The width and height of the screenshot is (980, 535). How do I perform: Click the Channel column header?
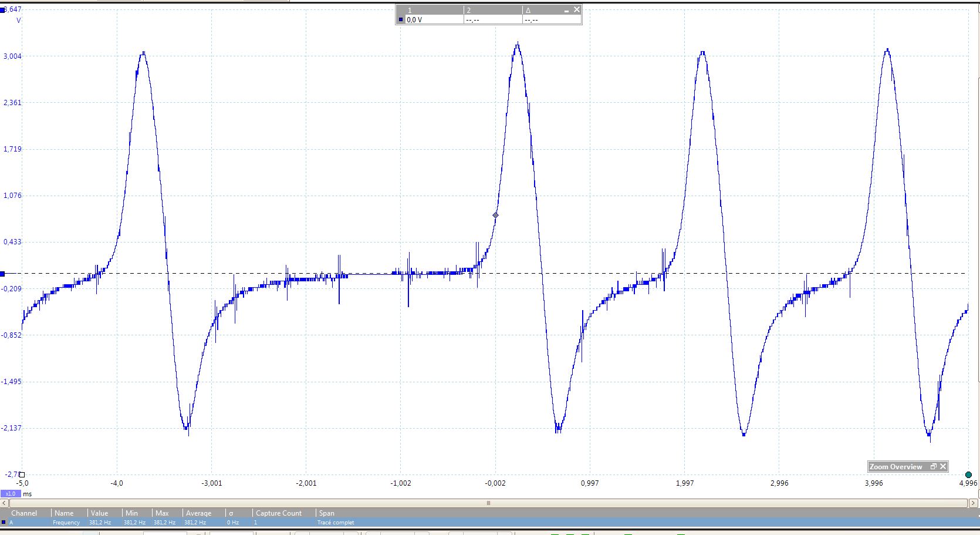(24, 513)
